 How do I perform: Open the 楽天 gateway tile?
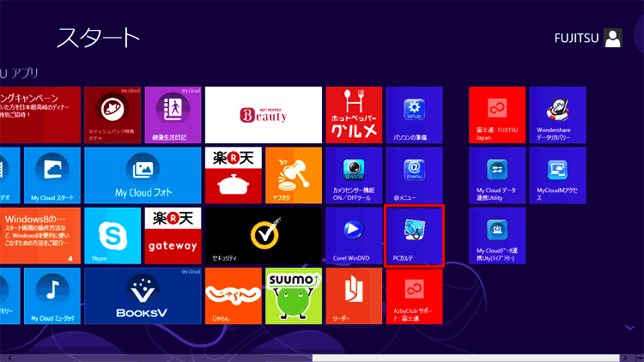[x=173, y=236]
